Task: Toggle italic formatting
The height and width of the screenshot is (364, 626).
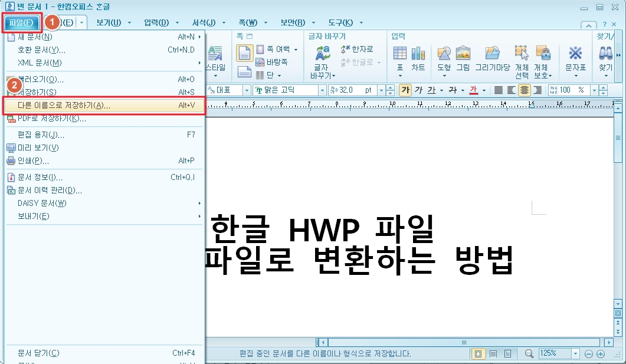Action: click(418, 90)
